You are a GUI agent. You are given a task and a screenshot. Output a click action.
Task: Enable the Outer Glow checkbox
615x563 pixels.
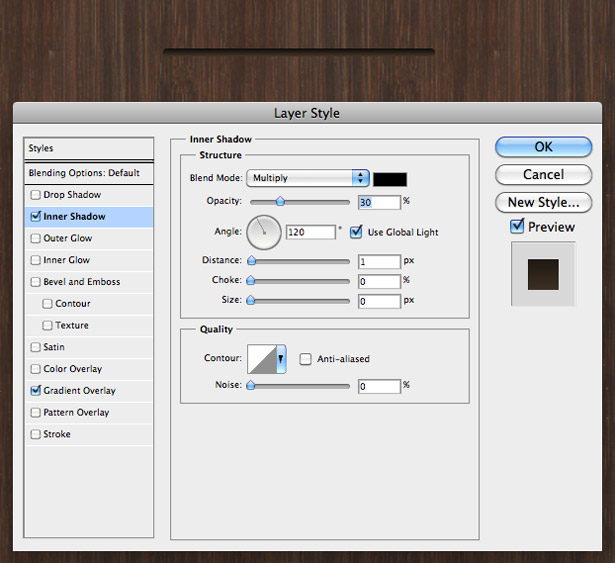[x=35, y=238]
